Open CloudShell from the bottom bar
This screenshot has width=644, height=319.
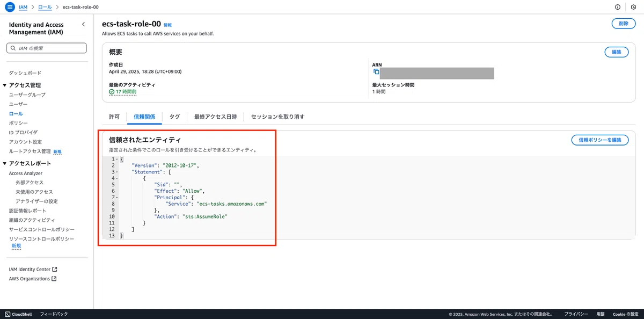pyautogui.click(x=19, y=314)
